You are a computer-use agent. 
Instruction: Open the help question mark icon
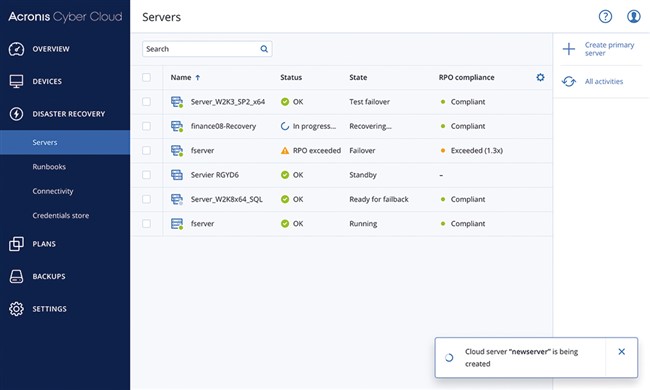pyautogui.click(x=605, y=17)
